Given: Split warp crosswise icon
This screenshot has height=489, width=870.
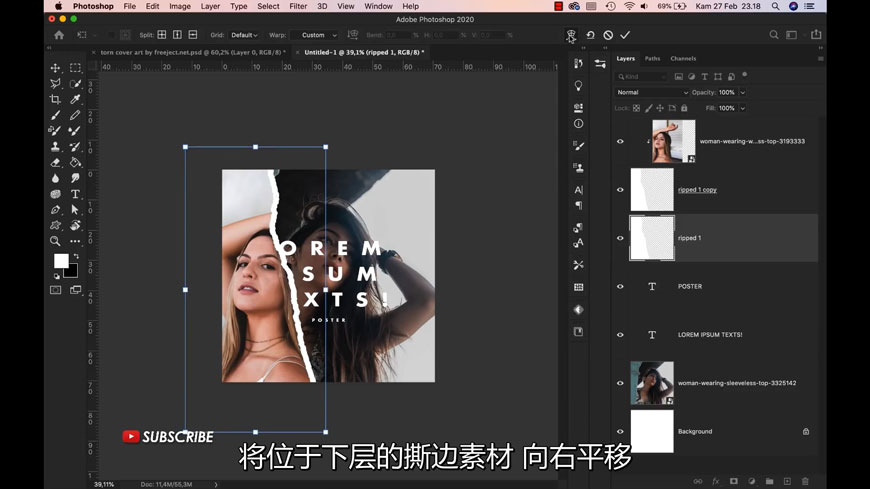Looking at the screenshot, I should tap(161, 35).
